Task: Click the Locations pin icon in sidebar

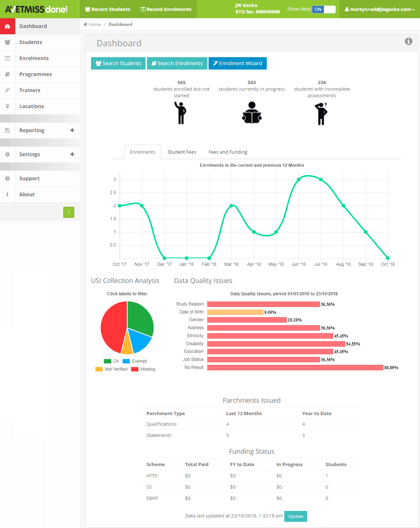Action: (x=7, y=106)
